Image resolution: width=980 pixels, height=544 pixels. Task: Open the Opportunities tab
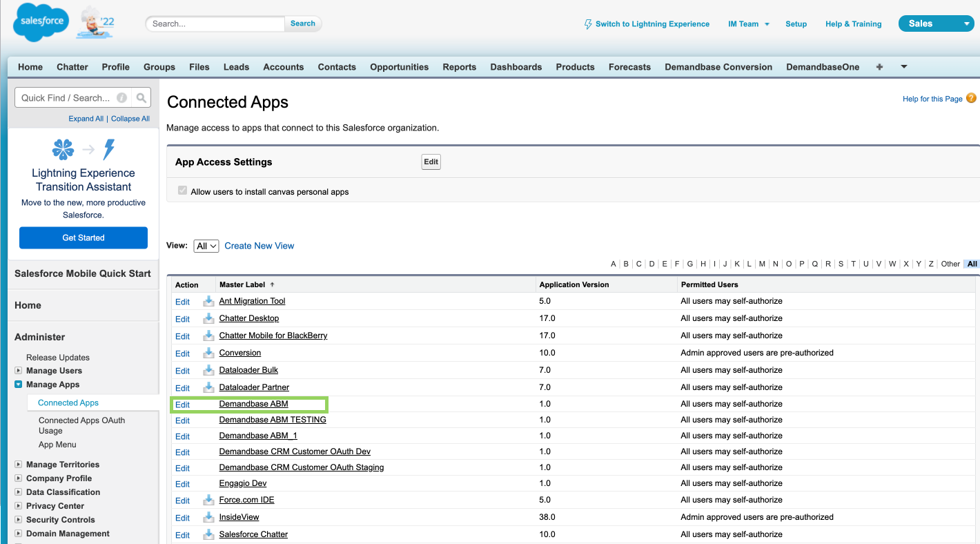[x=399, y=67]
